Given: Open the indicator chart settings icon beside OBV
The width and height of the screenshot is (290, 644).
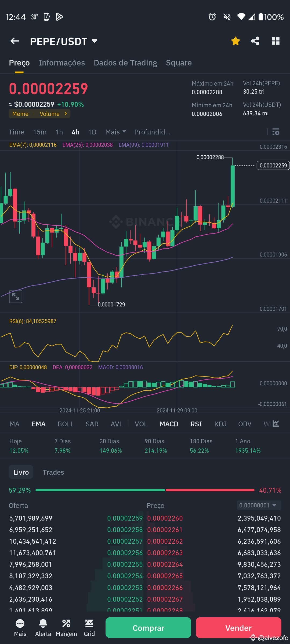Looking at the screenshot, I should point(276,424).
